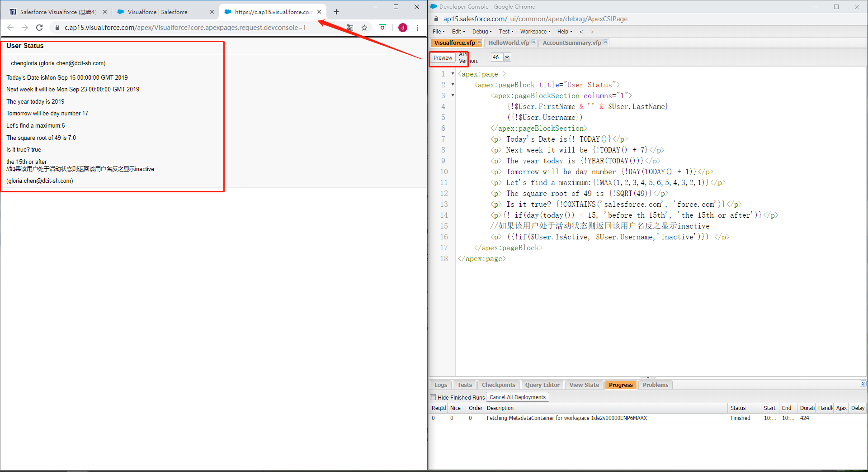Click the Chrome profile avatar
The image size is (868, 472).
coord(402,27)
